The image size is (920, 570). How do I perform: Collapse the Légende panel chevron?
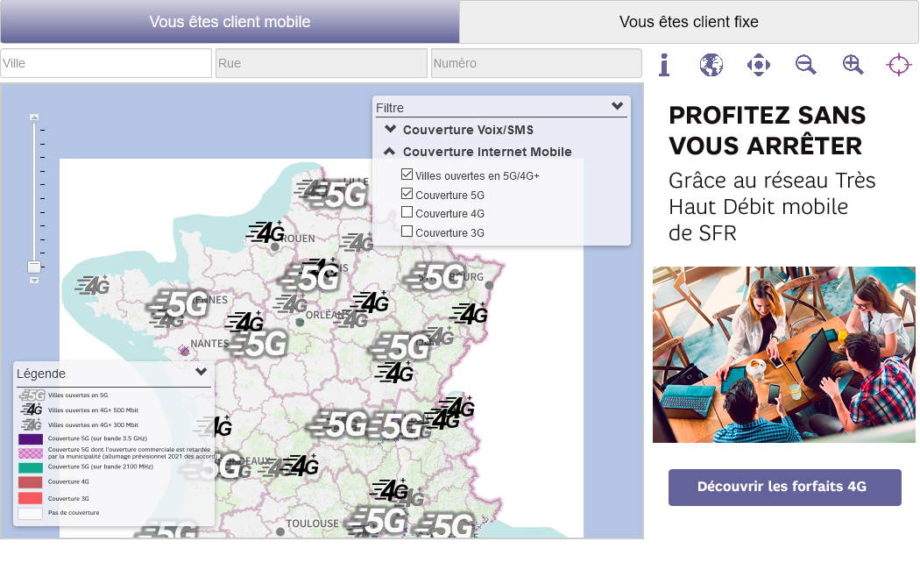click(x=201, y=372)
